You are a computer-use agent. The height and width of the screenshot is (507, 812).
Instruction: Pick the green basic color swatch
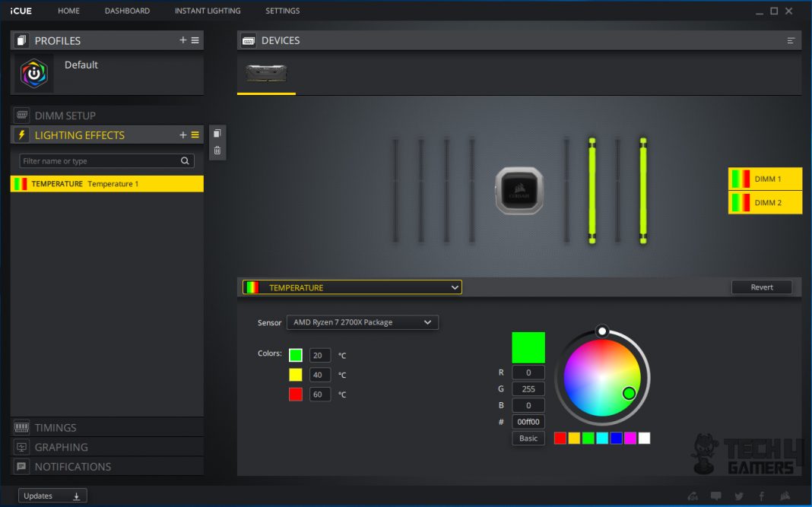[x=588, y=438]
